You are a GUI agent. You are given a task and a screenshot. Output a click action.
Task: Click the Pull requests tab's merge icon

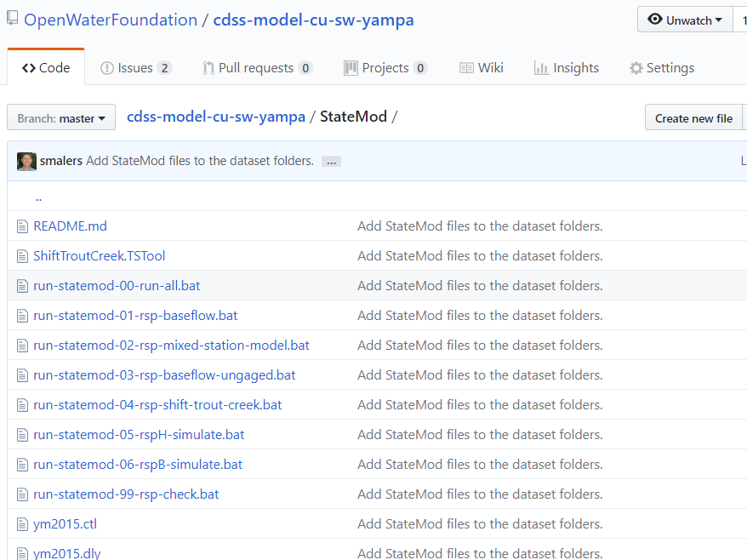[x=208, y=68]
